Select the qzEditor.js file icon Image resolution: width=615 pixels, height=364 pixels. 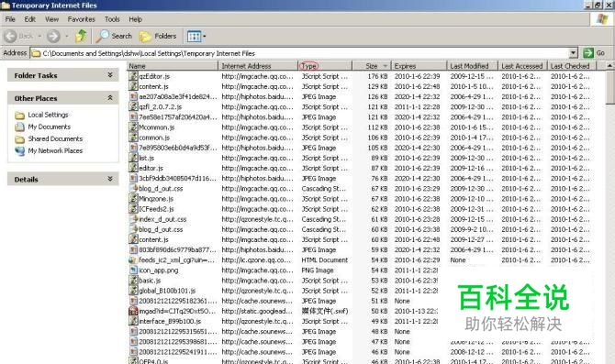pos(133,76)
